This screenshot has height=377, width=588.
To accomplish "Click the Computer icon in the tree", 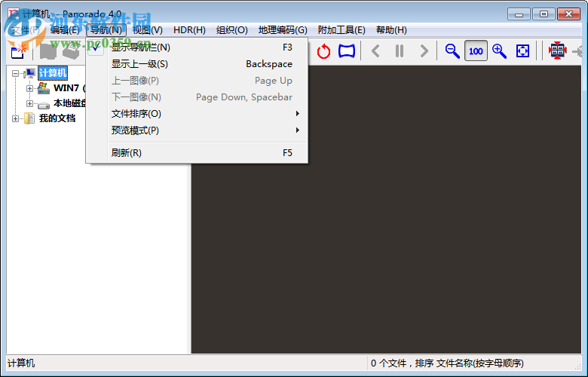I will (x=29, y=73).
